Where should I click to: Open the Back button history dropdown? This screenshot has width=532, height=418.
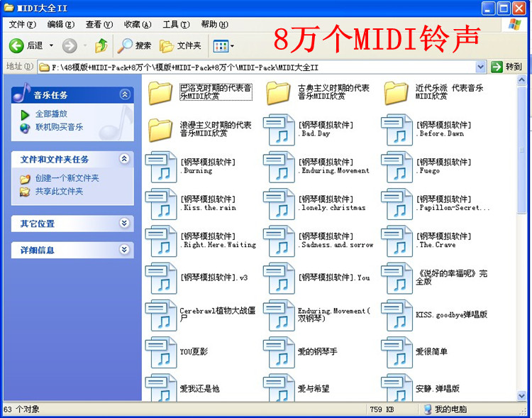tap(51, 45)
